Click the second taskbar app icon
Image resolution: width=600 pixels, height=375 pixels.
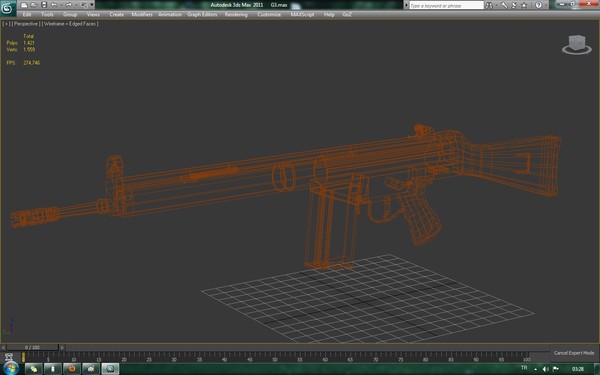coord(53,369)
